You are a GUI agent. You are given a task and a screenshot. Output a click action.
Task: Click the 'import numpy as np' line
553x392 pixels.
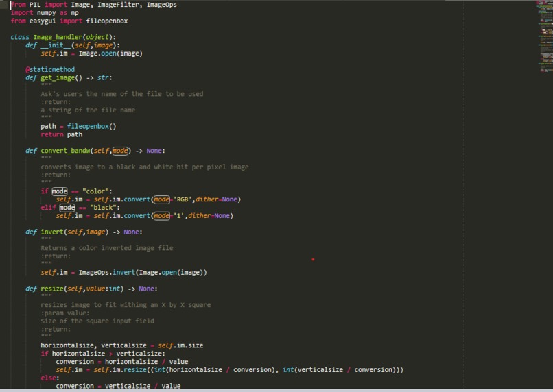point(45,13)
